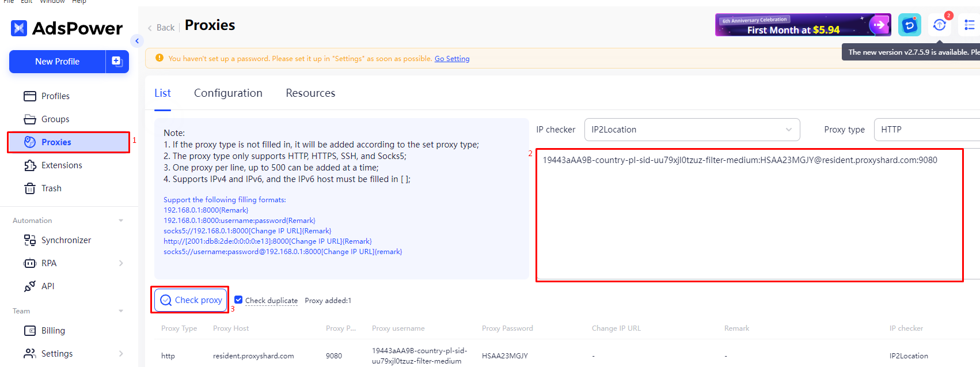Open Trash in the sidebar
The image size is (980, 367).
(x=51, y=188)
